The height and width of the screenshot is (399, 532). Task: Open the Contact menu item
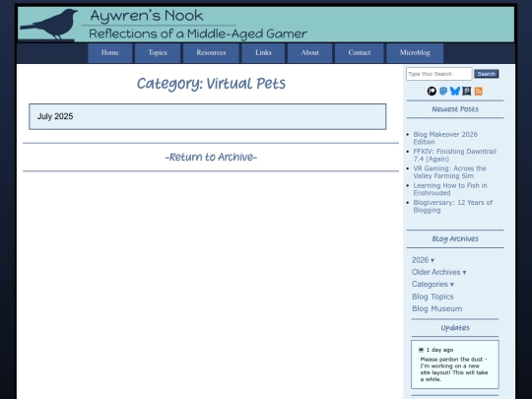(360, 53)
